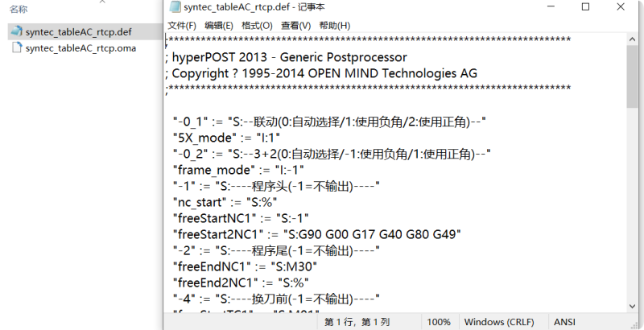Open the 查看(V) menu
The image size is (644, 330).
pyautogui.click(x=295, y=26)
